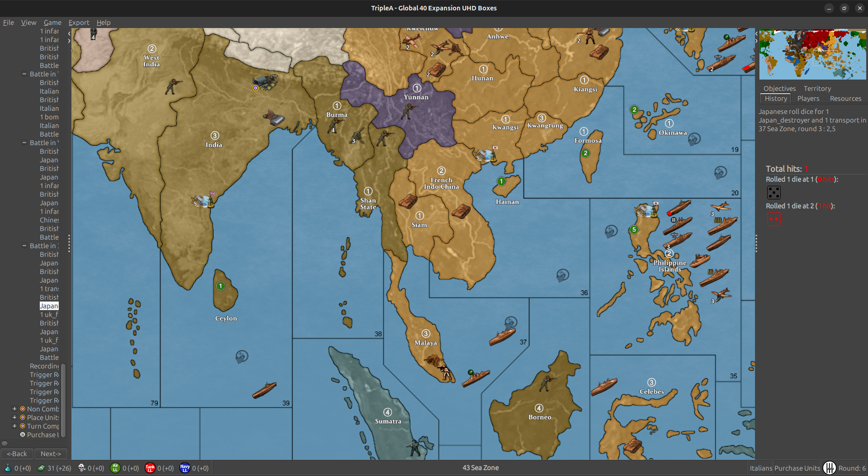Click the red hit die image
This screenshot has width=868, height=476.
[x=774, y=219]
